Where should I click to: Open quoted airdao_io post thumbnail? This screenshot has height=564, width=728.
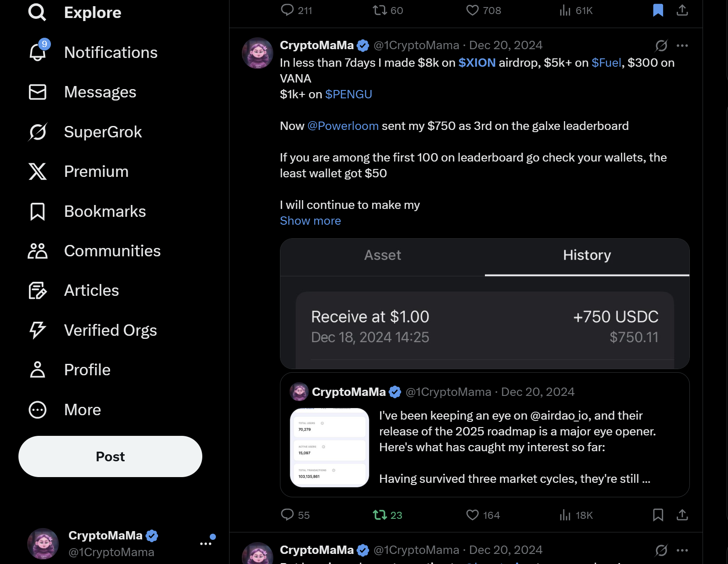tap(330, 447)
